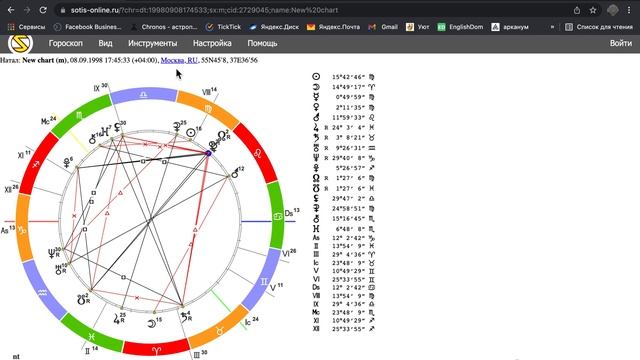The image size is (640, 360).
Task: Select Neptune row 29°40' 8"
Action: click(343, 158)
